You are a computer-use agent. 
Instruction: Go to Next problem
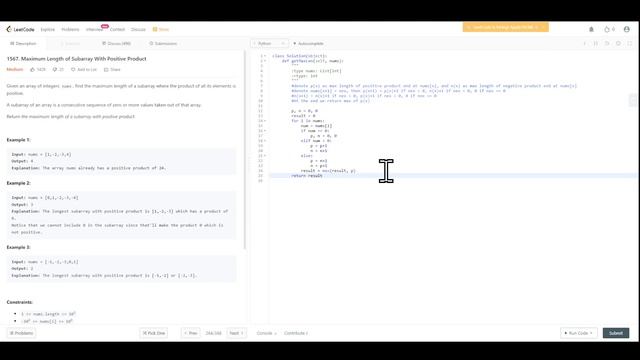236,333
